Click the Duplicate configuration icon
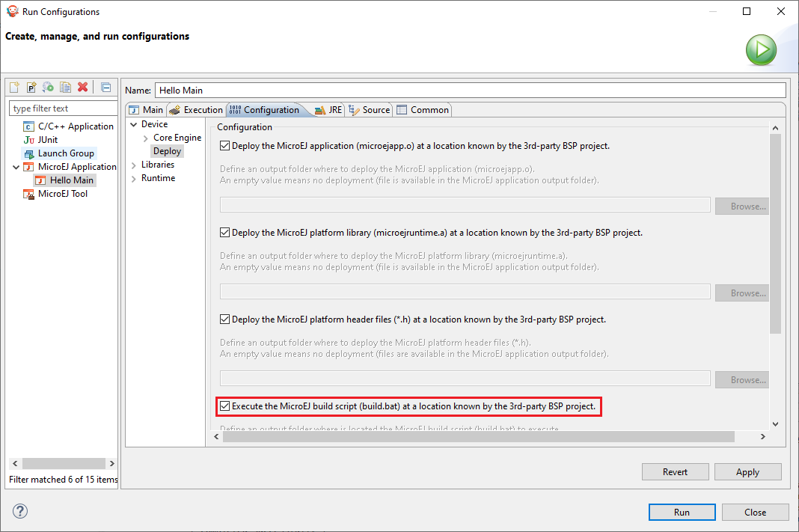 point(66,88)
